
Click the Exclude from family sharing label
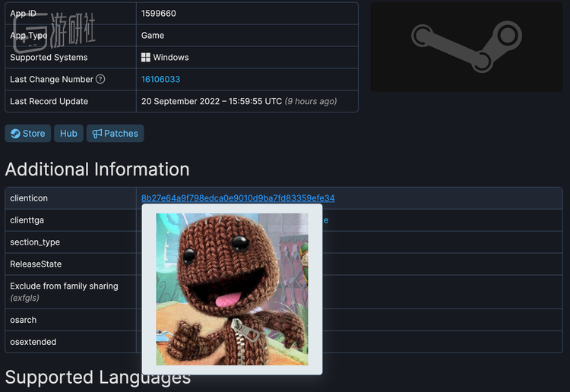(64, 286)
